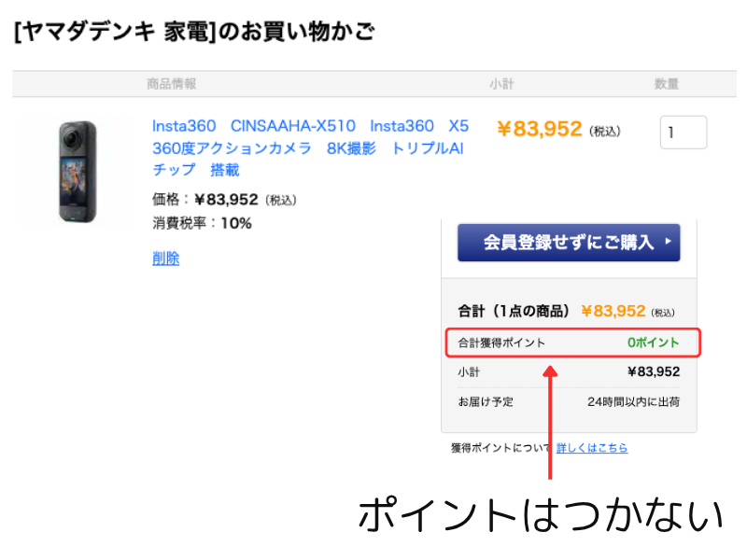
Task: Click the orange ¥83,952 total in the summary box
Action: (613, 311)
